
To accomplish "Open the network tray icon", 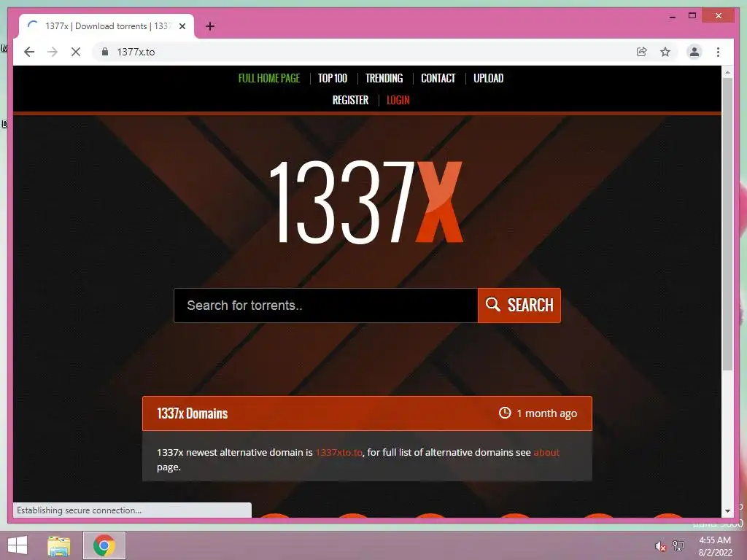I will coord(678,545).
